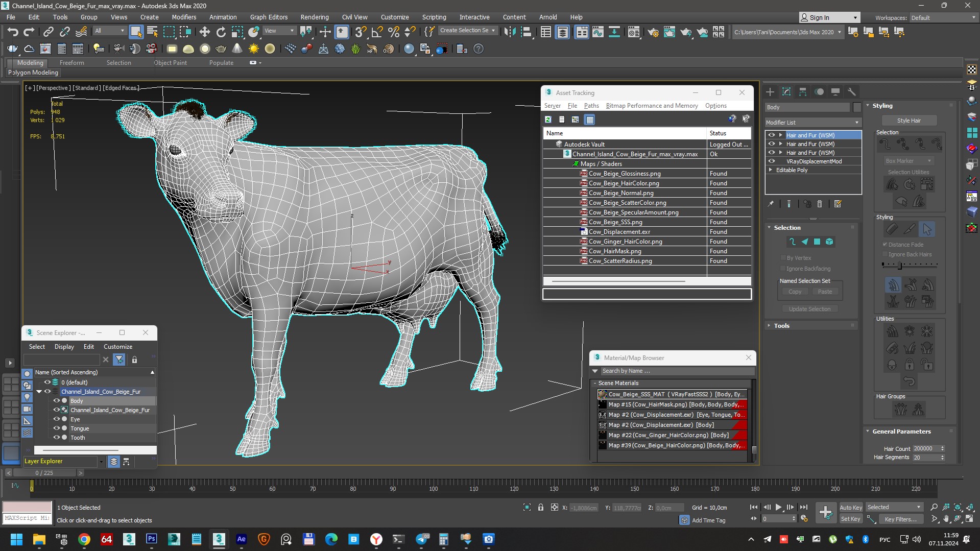Open the Create Selection Set dropdown
The height and width of the screenshot is (551, 980).
click(467, 31)
